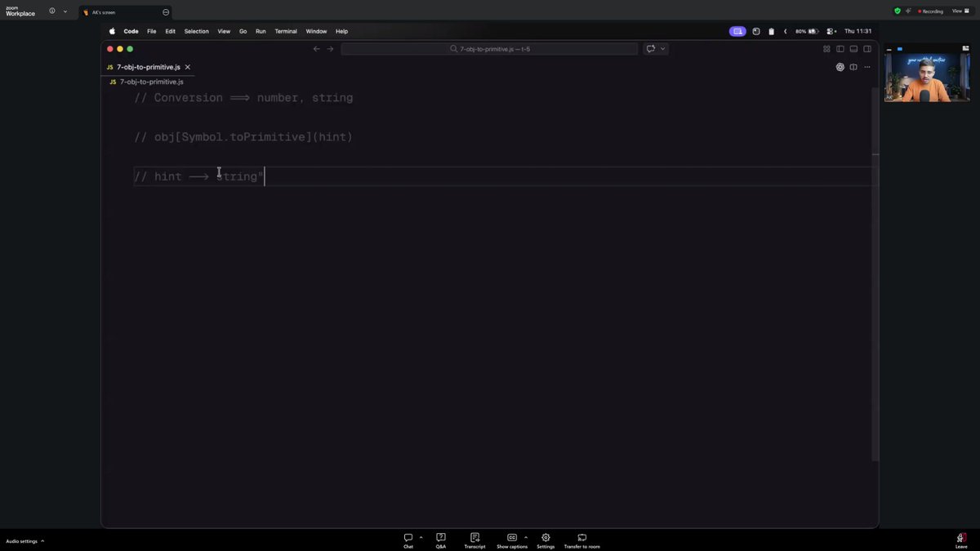Screen dimensions: 980x551
Task: Expand the Zoom Workplace dropdown arrow
Action: click(65, 11)
